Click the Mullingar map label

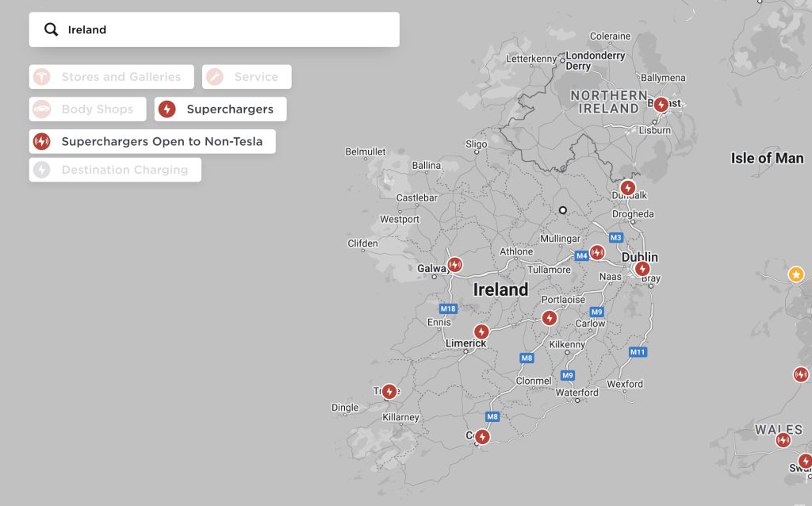coord(561,239)
